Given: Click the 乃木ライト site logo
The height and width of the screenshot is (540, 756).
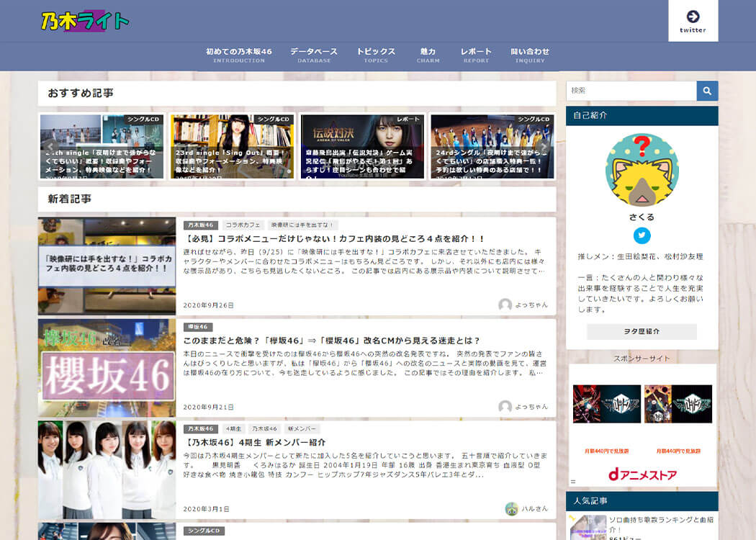Looking at the screenshot, I should click(x=85, y=21).
